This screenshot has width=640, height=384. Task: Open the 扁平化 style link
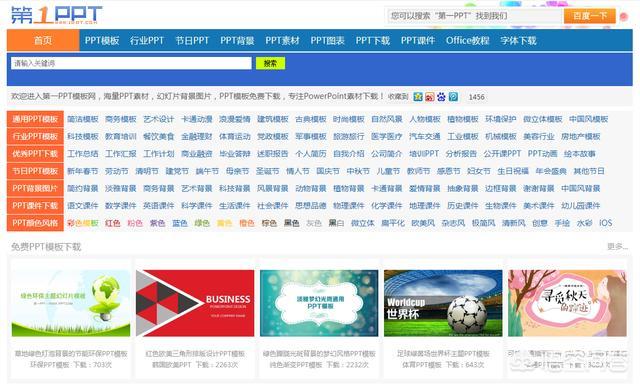click(x=393, y=223)
